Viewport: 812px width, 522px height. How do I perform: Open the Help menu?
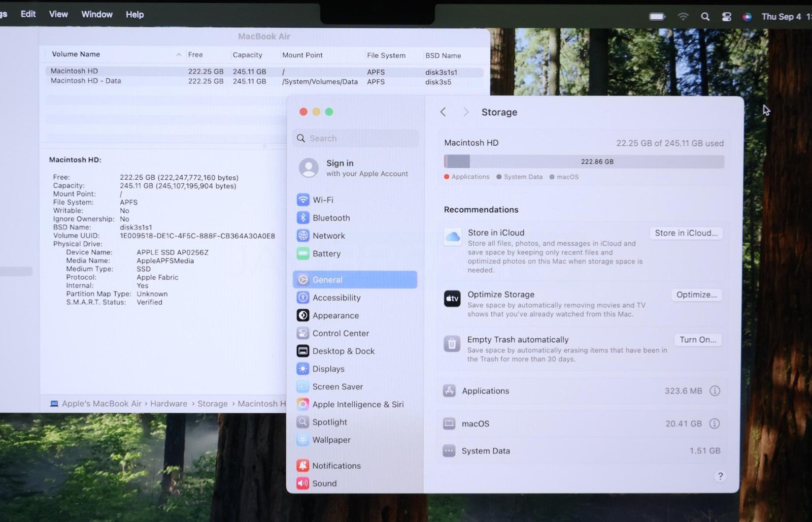(135, 15)
